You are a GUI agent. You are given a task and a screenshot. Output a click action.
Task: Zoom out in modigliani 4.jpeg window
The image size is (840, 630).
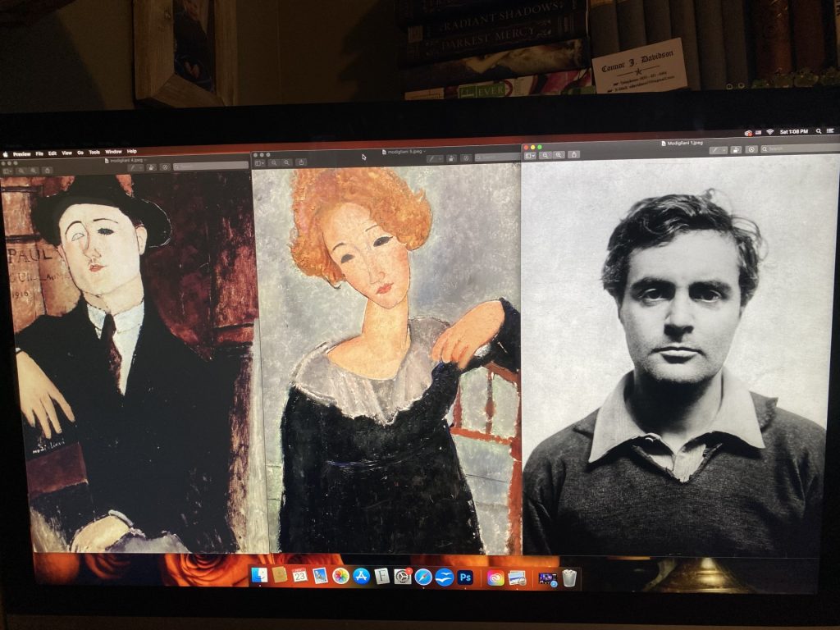(21, 171)
